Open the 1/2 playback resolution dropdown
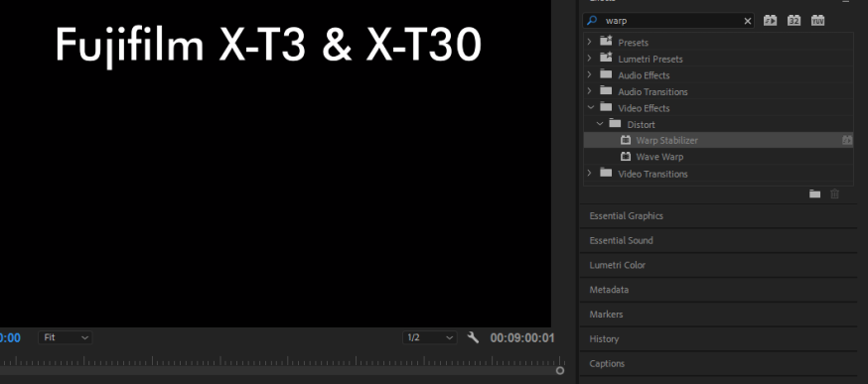 click(x=430, y=337)
